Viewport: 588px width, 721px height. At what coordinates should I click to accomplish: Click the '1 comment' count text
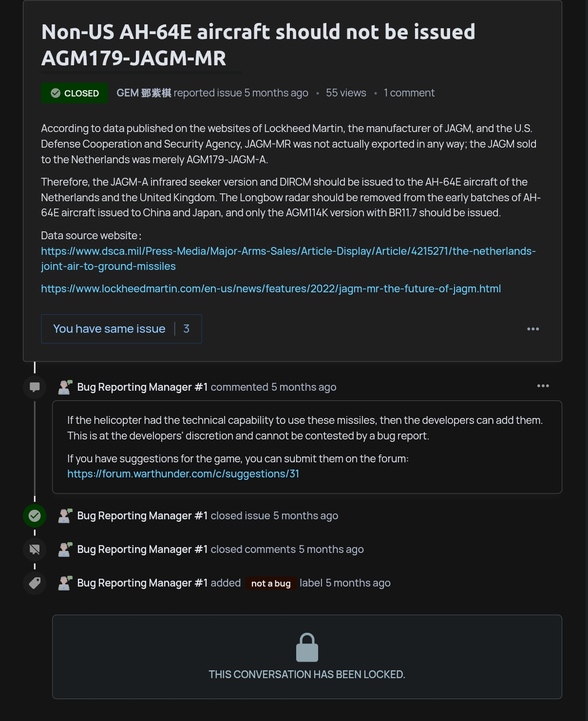click(409, 93)
